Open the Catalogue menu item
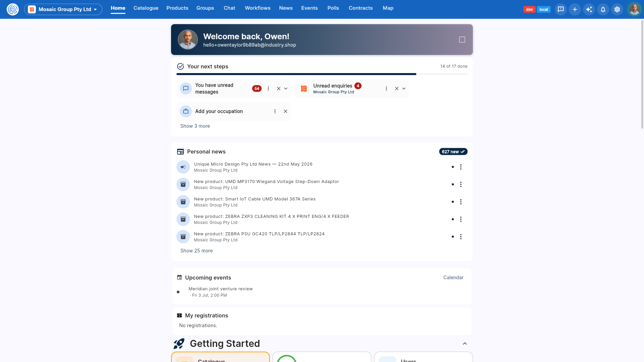This screenshot has width=644, height=362. pyautogui.click(x=146, y=8)
